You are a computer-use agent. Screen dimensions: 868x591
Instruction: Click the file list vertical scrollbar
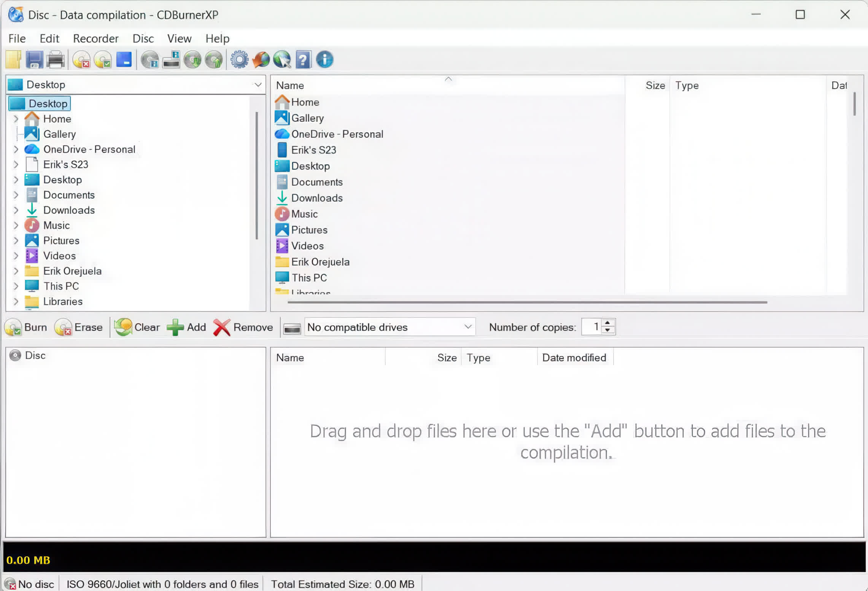point(855,103)
